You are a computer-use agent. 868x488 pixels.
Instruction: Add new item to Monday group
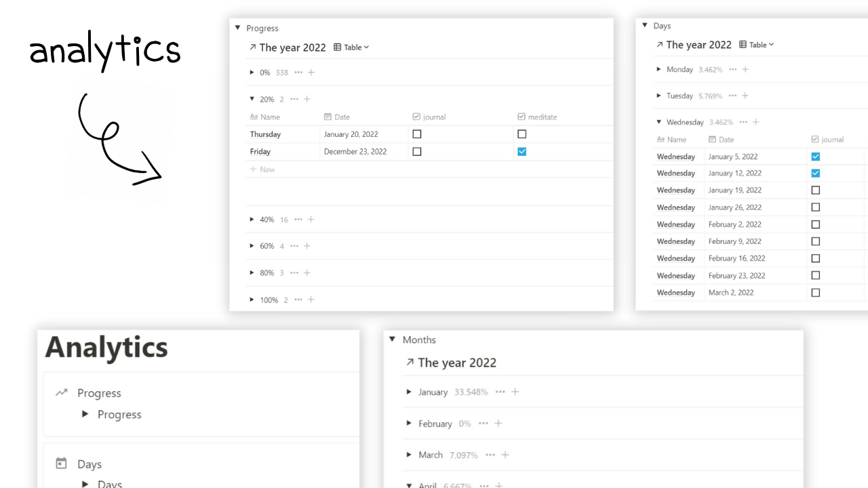point(745,69)
